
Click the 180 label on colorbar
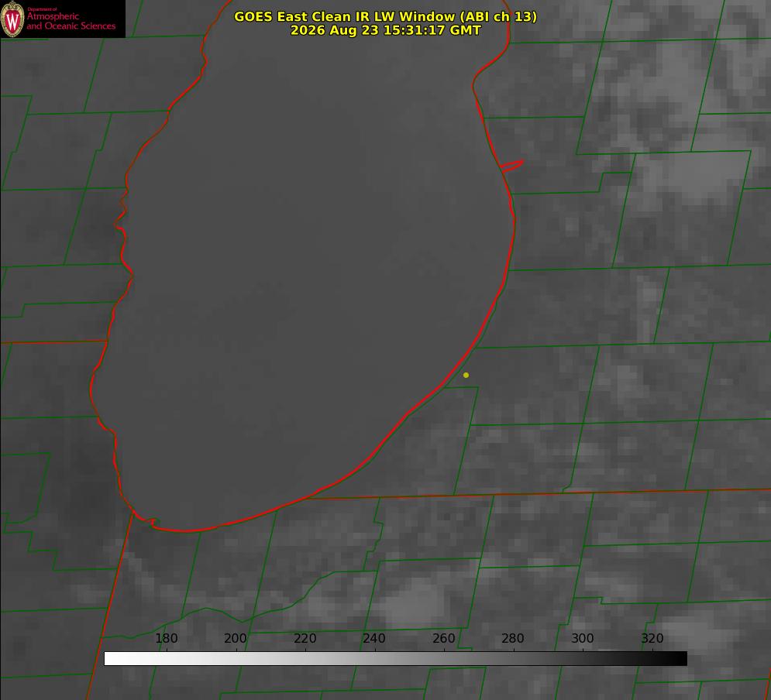pos(167,638)
